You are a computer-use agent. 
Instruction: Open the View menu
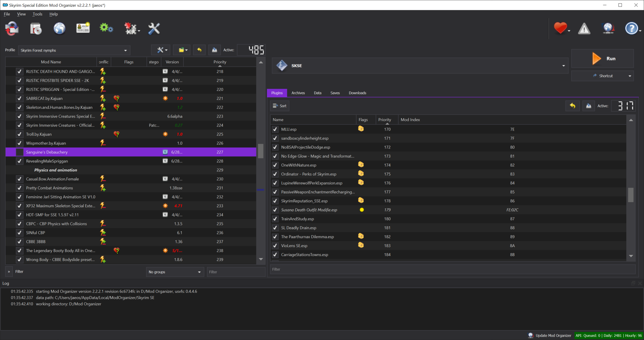point(21,14)
